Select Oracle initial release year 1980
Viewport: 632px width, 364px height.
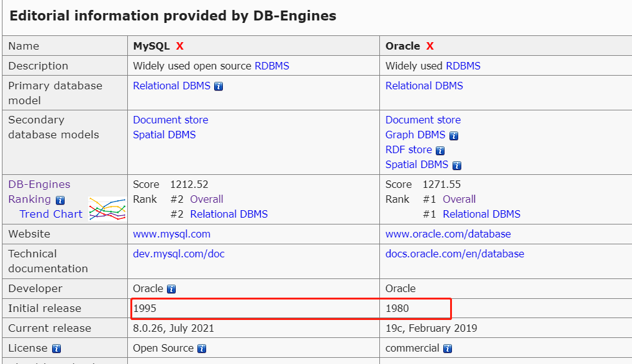point(397,308)
